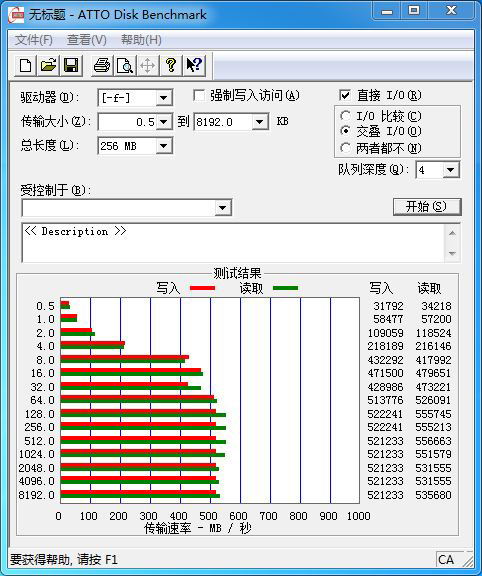The image size is (482, 576).
Task: Click the 要获得帮助, 请按 F1 status text
Action: [x=64, y=559]
